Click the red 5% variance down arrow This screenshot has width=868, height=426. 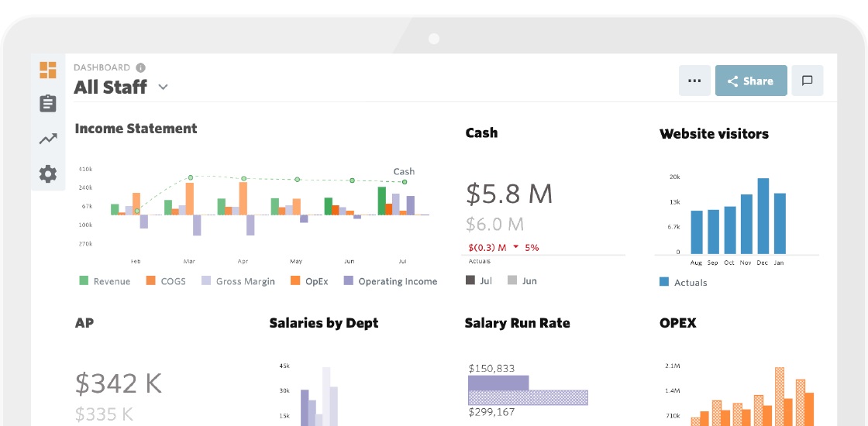click(515, 248)
